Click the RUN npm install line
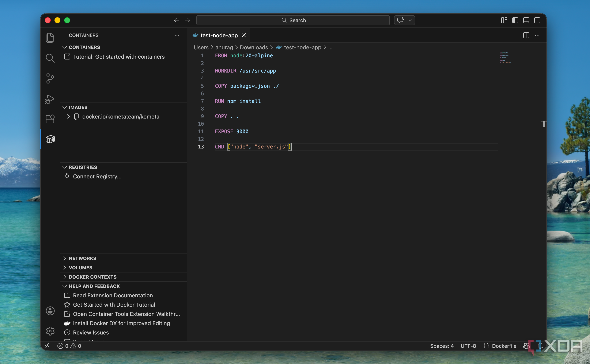Viewport: 590px width, 364px height. [x=238, y=101]
